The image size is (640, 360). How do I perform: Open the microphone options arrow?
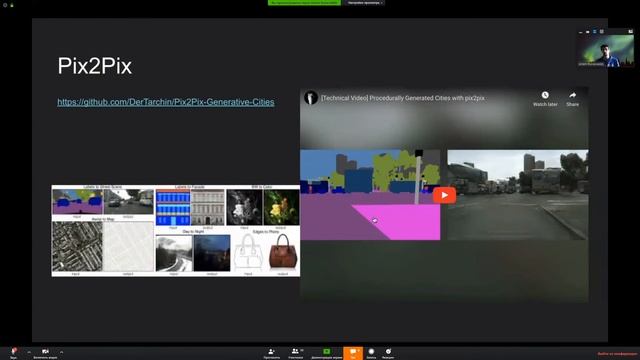coord(29,352)
